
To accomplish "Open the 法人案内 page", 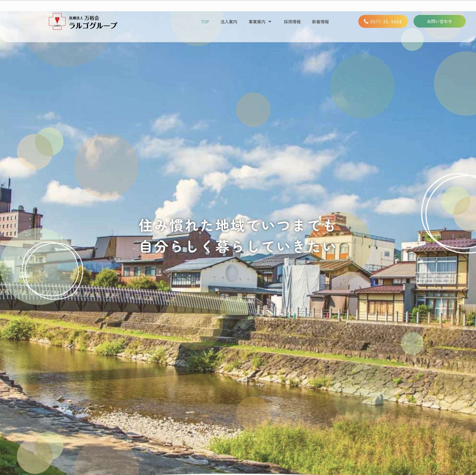I will tap(229, 22).
